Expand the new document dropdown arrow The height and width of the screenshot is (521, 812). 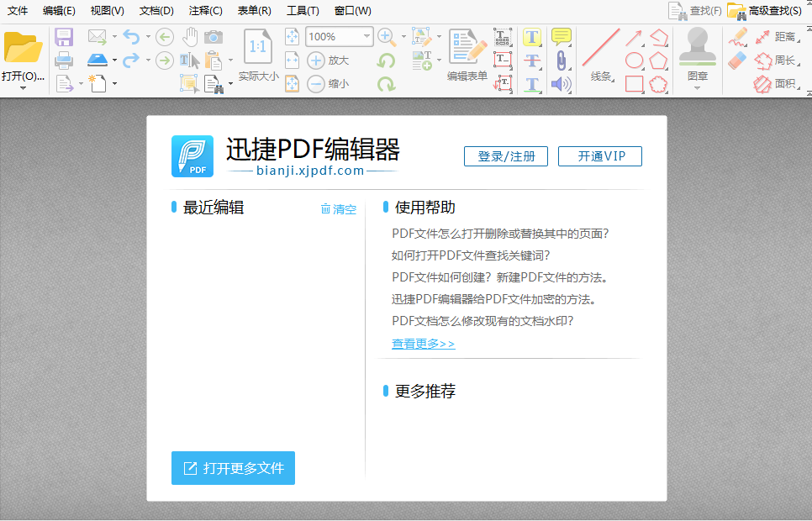(x=114, y=83)
